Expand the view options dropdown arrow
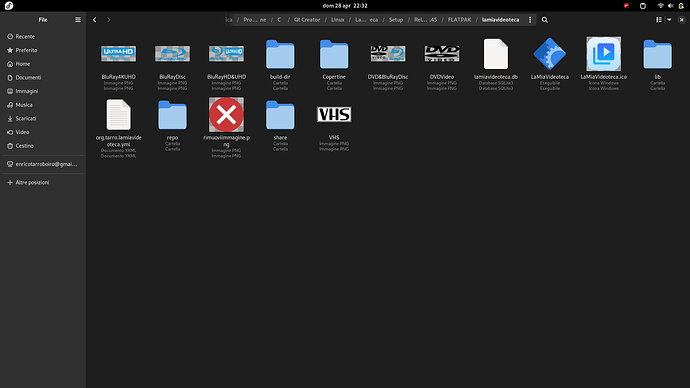Screen dimensions: 690x388 coord(669,20)
